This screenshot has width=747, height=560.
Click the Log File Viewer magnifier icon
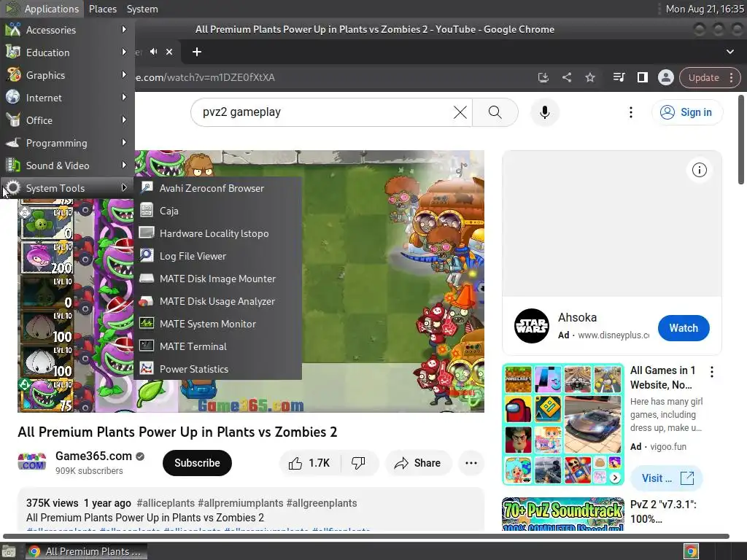click(146, 255)
